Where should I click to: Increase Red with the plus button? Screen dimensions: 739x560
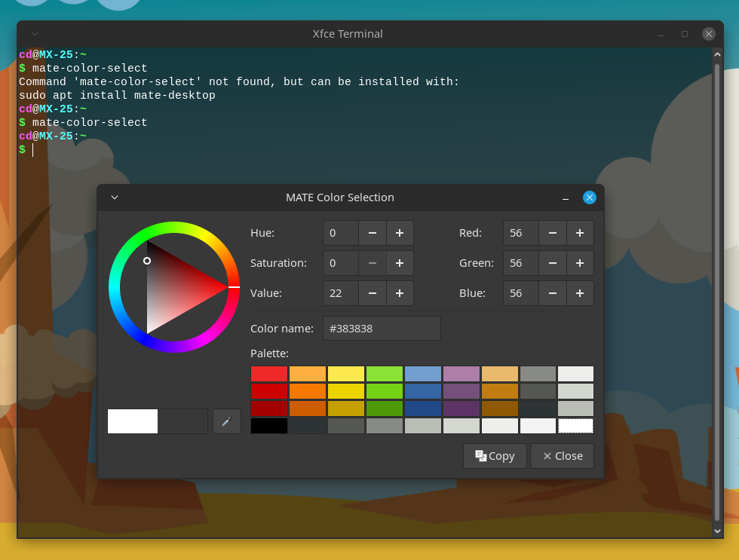[580, 233]
